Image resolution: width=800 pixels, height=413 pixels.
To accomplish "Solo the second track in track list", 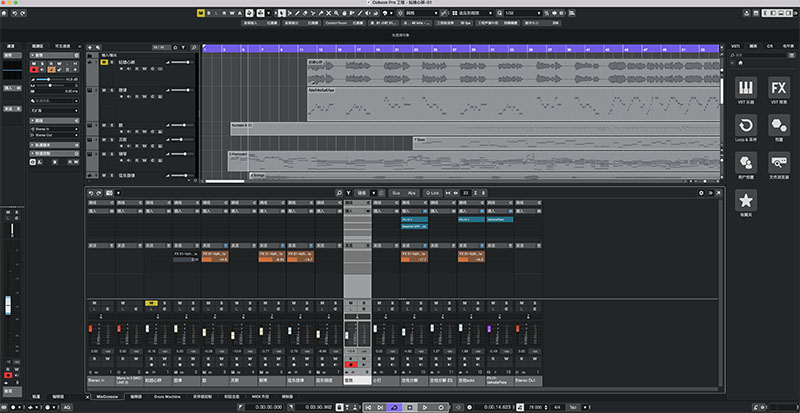I will (112, 90).
